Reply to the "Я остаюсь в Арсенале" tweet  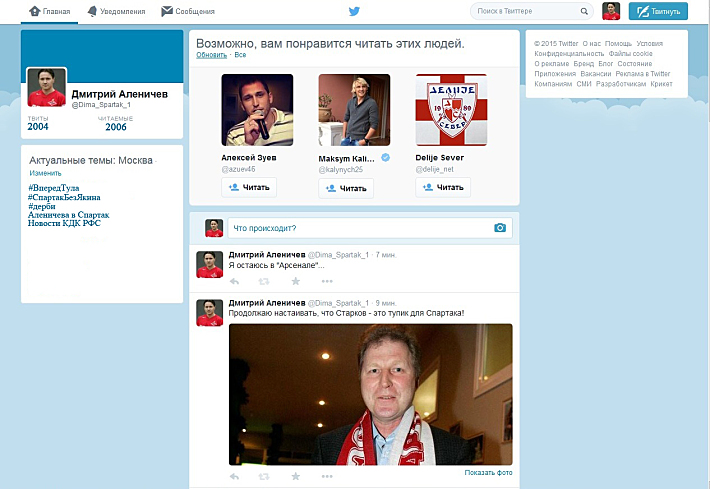pyautogui.click(x=234, y=281)
